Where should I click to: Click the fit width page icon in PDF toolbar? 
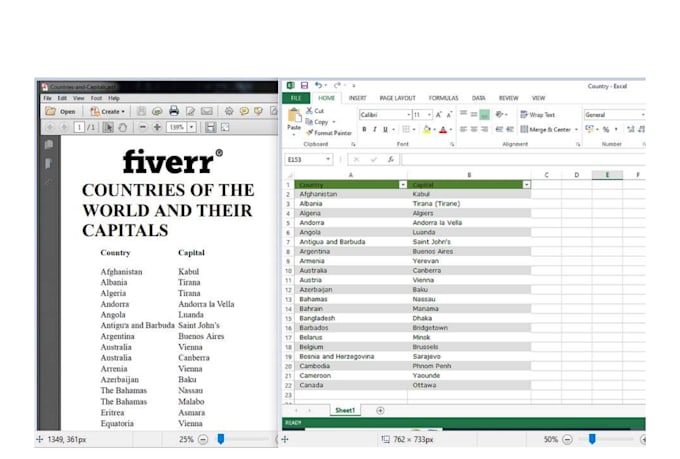click(x=210, y=127)
